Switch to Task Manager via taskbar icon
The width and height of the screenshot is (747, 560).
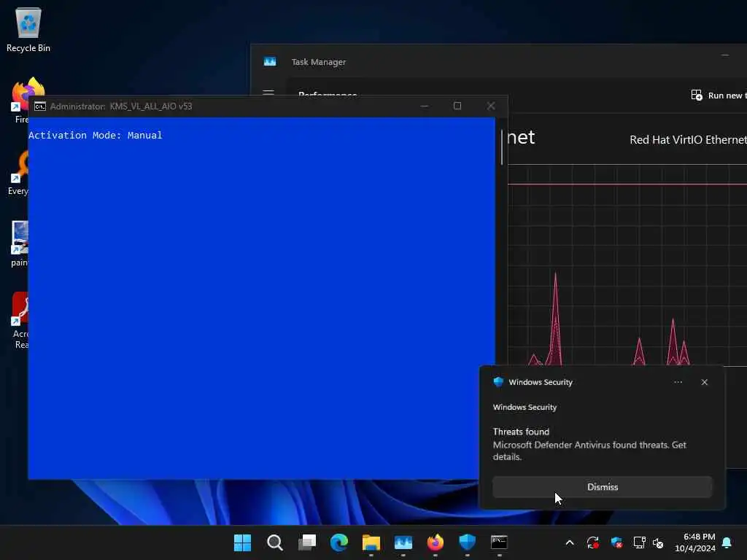click(x=403, y=542)
